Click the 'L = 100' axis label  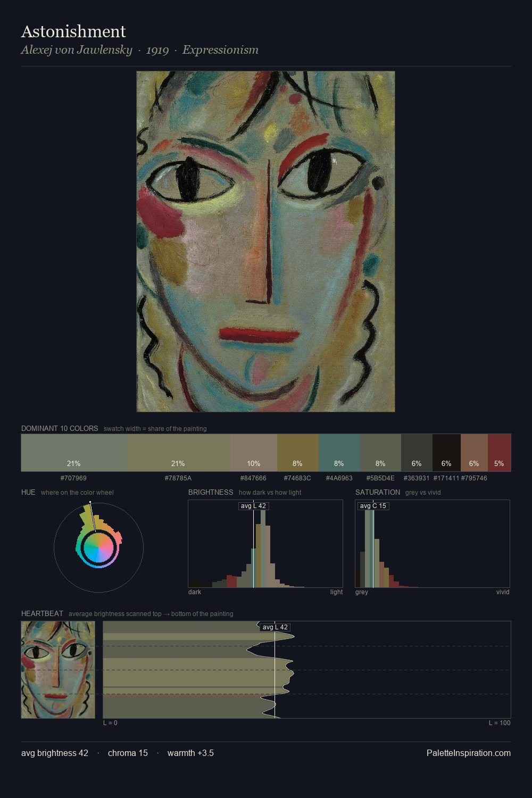[x=500, y=723]
